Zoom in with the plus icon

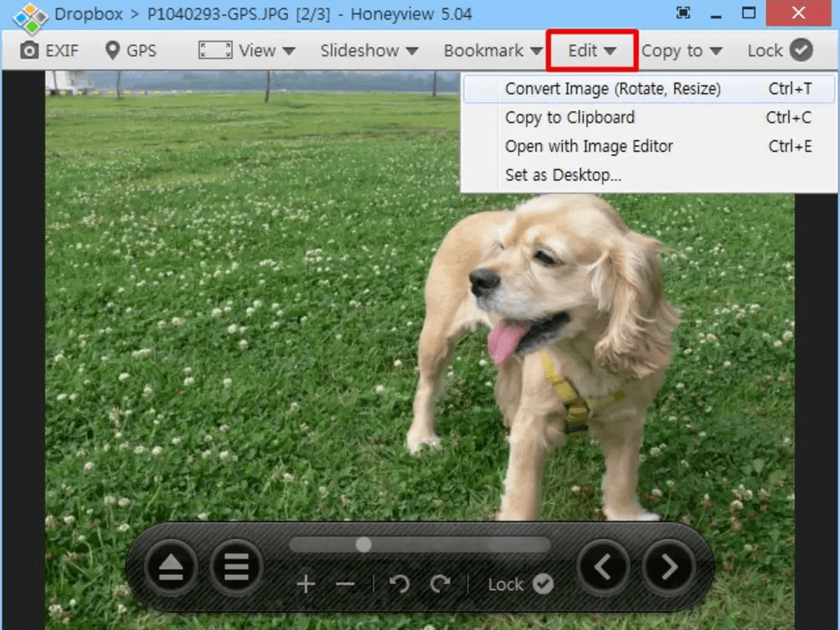306,584
